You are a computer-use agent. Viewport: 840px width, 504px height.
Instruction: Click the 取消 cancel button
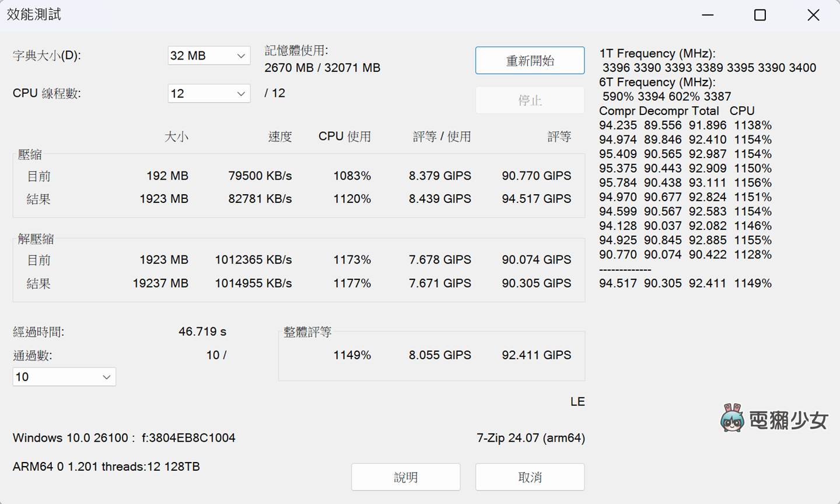(x=530, y=477)
